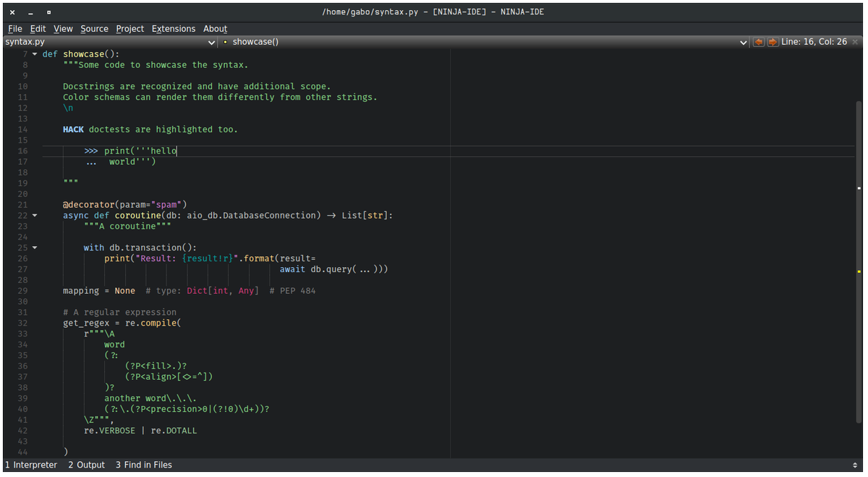Open the Project menu

pos(130,29)
